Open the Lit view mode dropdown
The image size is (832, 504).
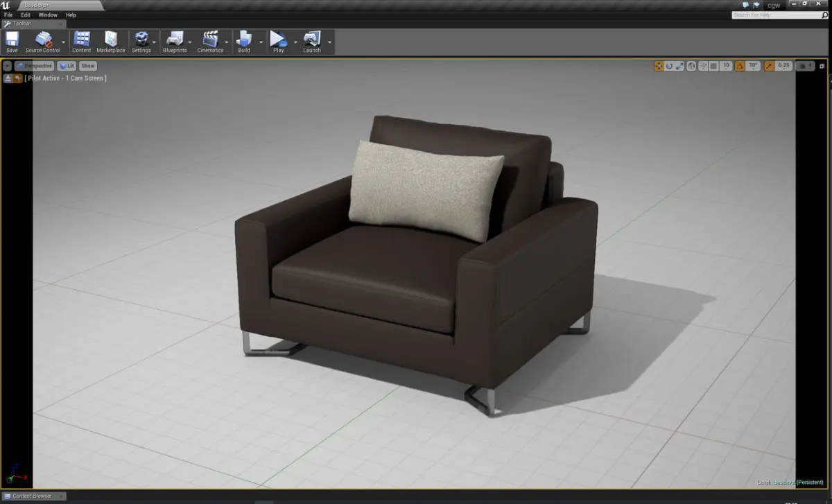[67, 66]
